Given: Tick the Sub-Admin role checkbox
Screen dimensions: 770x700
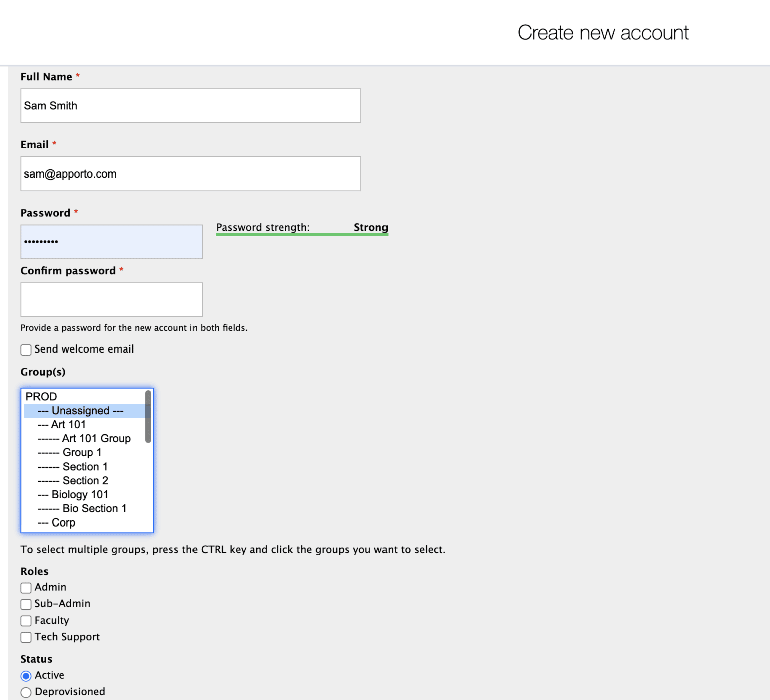Looking at the screenshot, I should coord(26,604).
